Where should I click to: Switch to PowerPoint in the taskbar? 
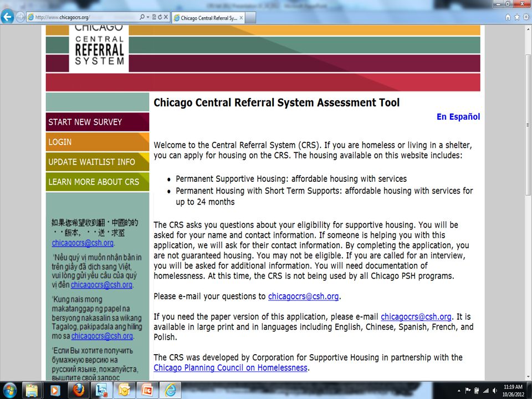[x=147, y=390]
